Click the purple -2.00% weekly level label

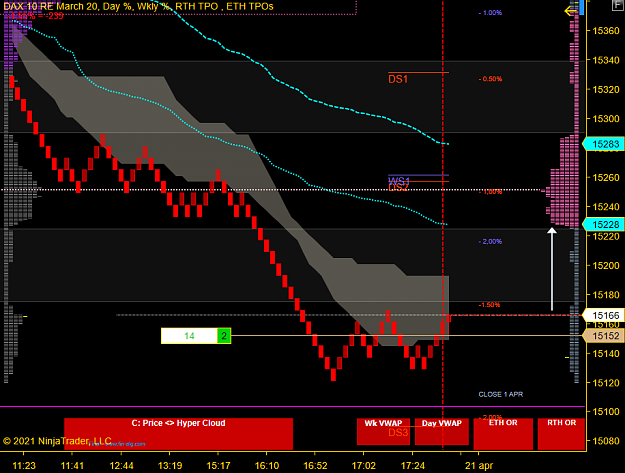[x=490, y=241]
